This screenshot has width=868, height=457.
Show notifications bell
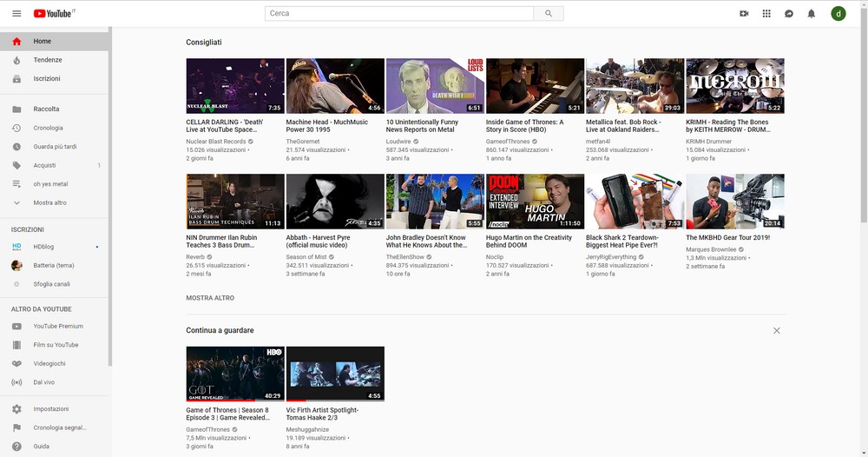[812, 14]
